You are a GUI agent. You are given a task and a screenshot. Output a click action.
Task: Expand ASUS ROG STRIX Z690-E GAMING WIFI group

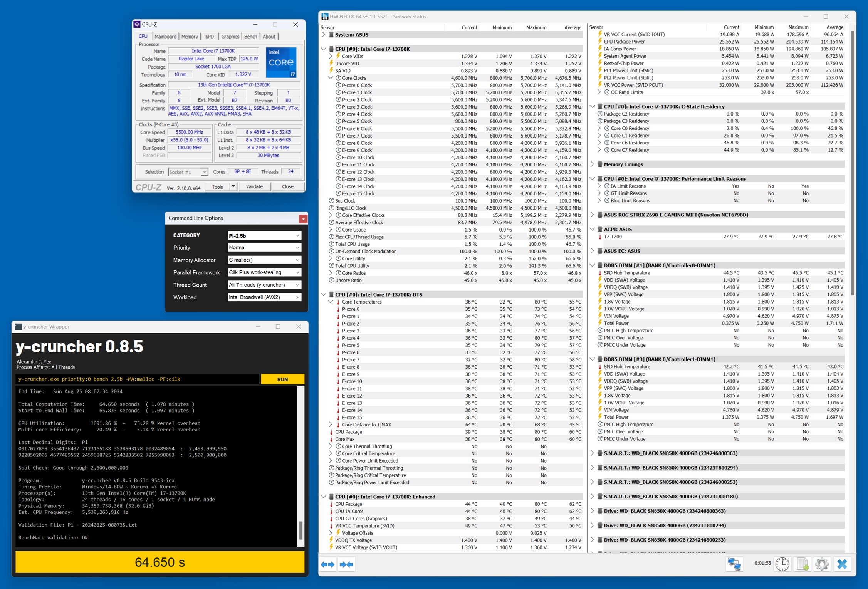[593, 215]
